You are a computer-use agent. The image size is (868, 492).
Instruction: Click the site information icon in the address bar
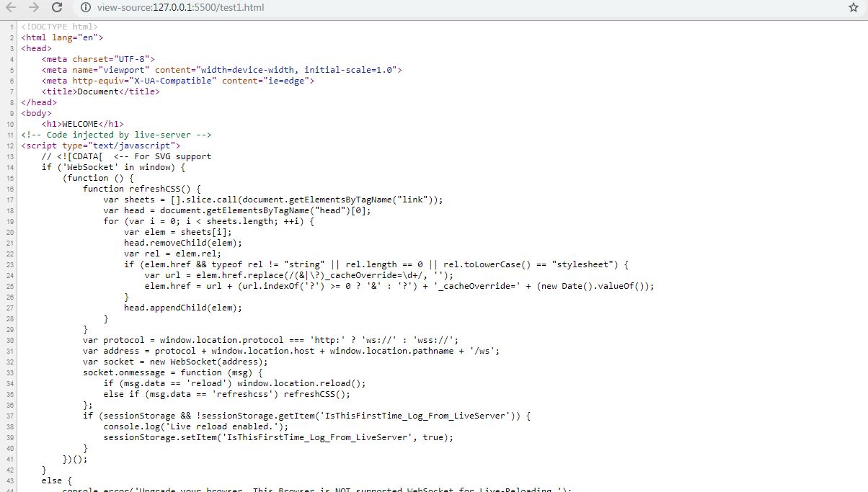[85, 7]
